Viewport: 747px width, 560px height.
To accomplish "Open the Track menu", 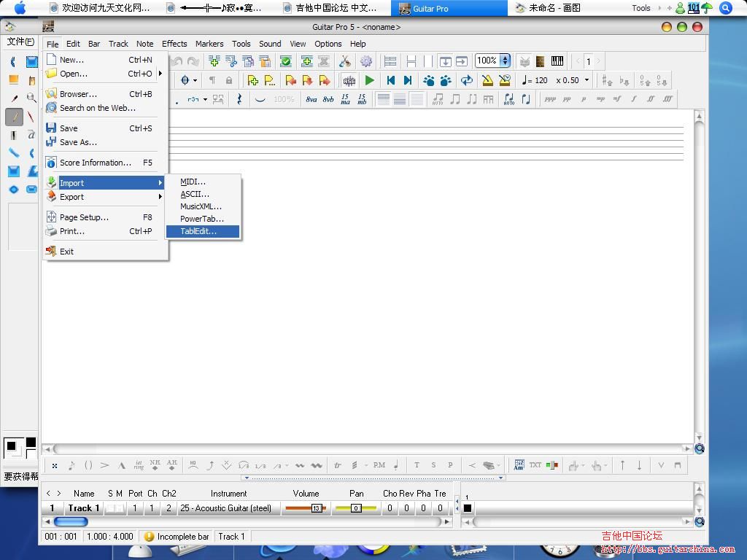I will click(x=118, y=44).
